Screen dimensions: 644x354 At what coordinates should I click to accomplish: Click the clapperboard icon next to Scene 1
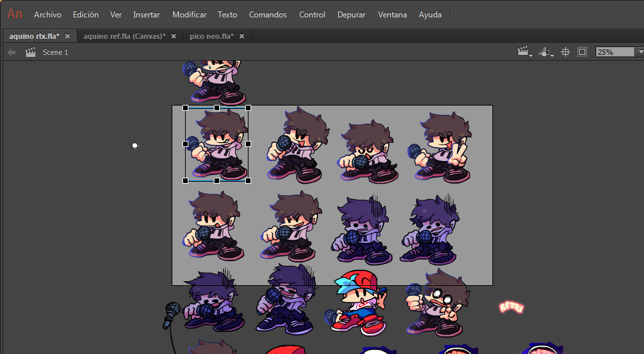pyautogui.click(x=30, y=52)
